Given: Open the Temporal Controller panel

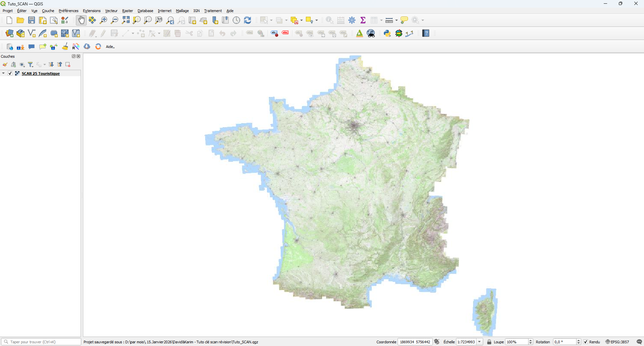Looking at the screenshot, I should pos(236,20).
